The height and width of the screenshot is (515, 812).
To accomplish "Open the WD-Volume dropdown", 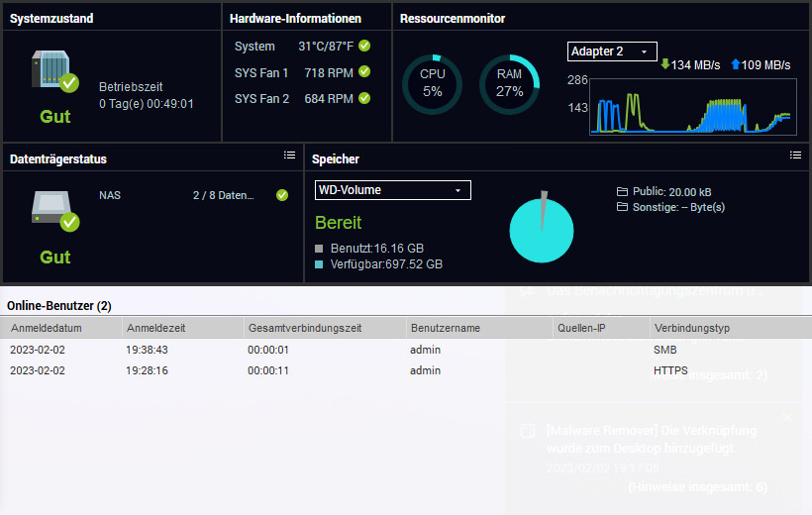I will coord(392,190).
